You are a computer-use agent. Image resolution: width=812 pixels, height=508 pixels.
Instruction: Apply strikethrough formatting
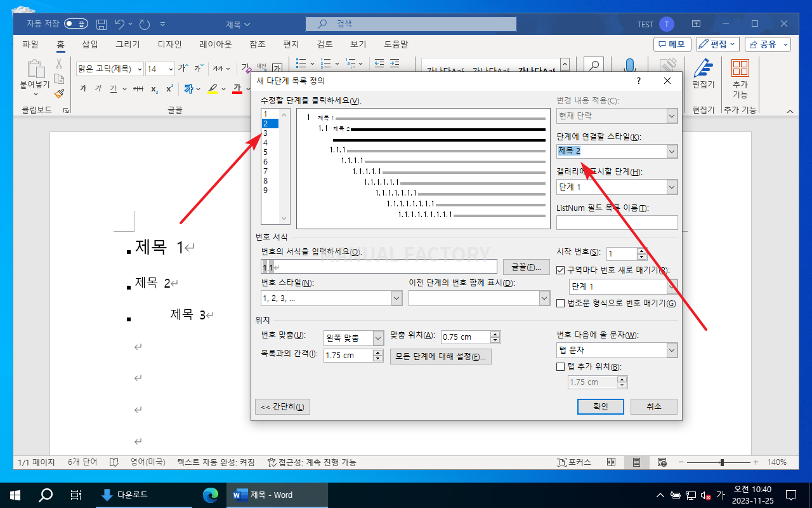138,89
